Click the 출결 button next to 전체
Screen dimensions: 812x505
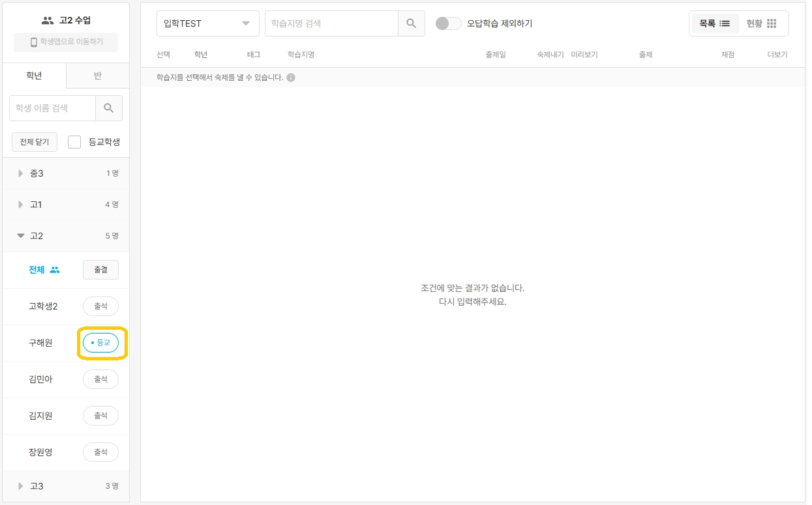pyautogui.click(x=100, y=270)
